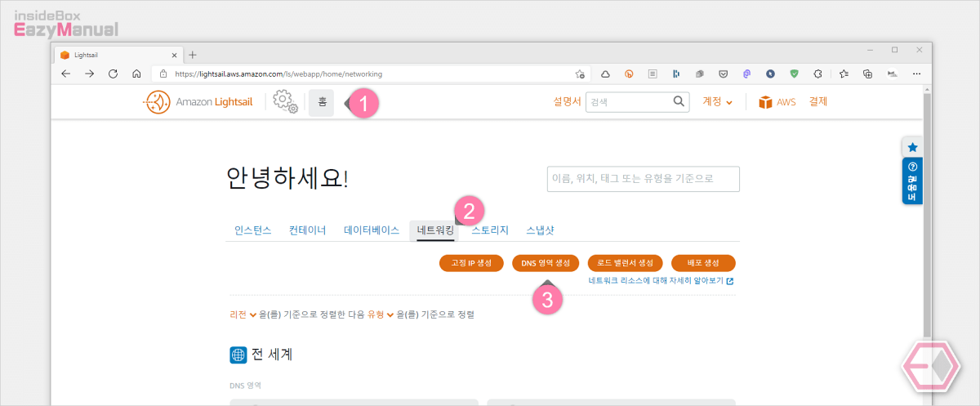Click the orange circular extension icon

tap(629, 74)
